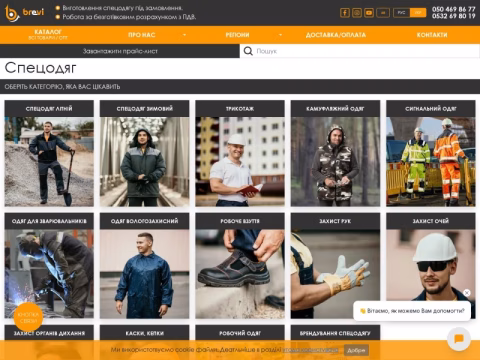
Task: Open the Instagram profile icon
Action: pos(357,13)
